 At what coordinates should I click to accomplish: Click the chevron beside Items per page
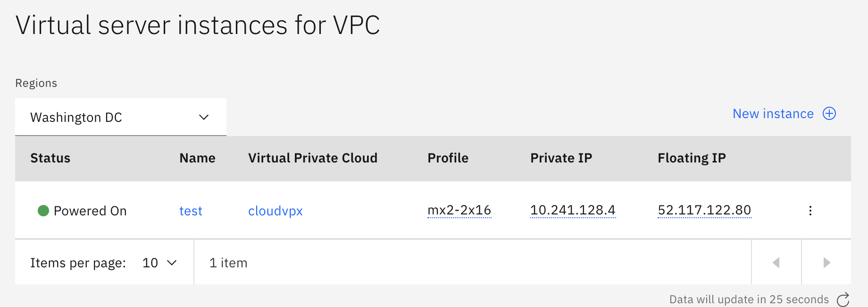pyautogui.click(x=172, y=263)
